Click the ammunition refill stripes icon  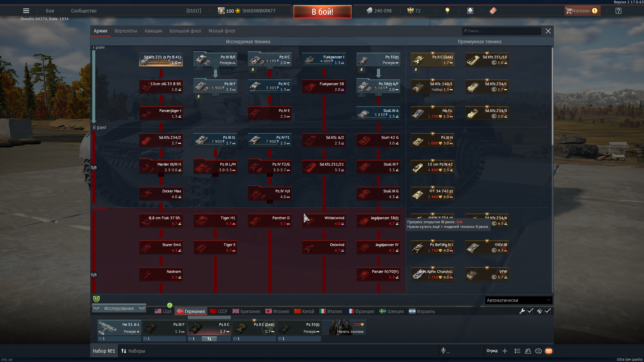pos(539,311)
